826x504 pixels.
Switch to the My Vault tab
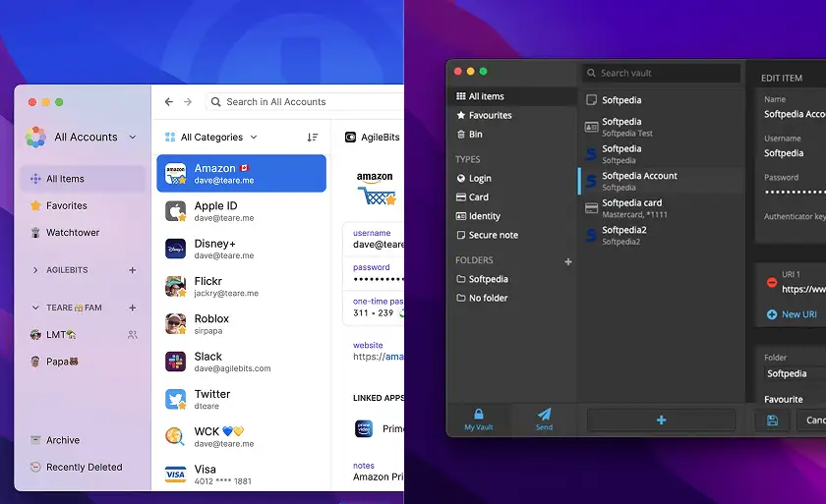point(479,419)
